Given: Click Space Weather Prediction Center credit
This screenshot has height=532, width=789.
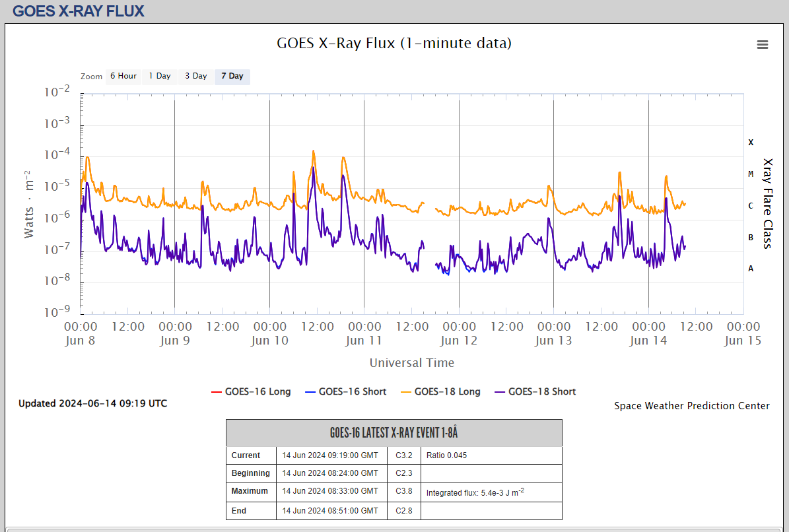Looking at the screenshot, I should click(691, 406).
